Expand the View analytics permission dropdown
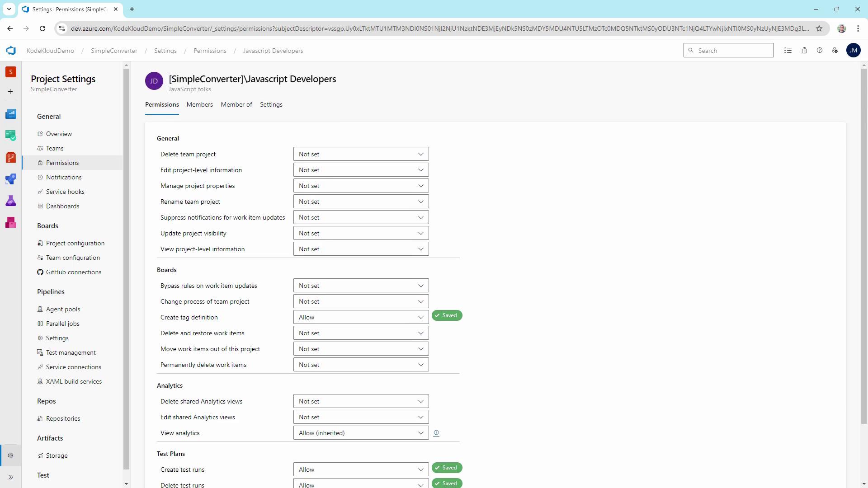The width and height of the screenshot is (868, 488). tap(361, 433)
